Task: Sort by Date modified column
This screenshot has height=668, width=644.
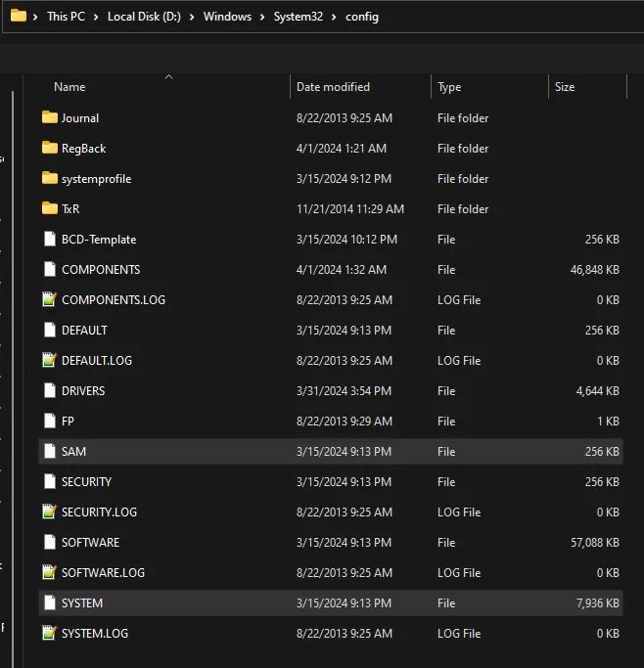Action: (333, 87)
